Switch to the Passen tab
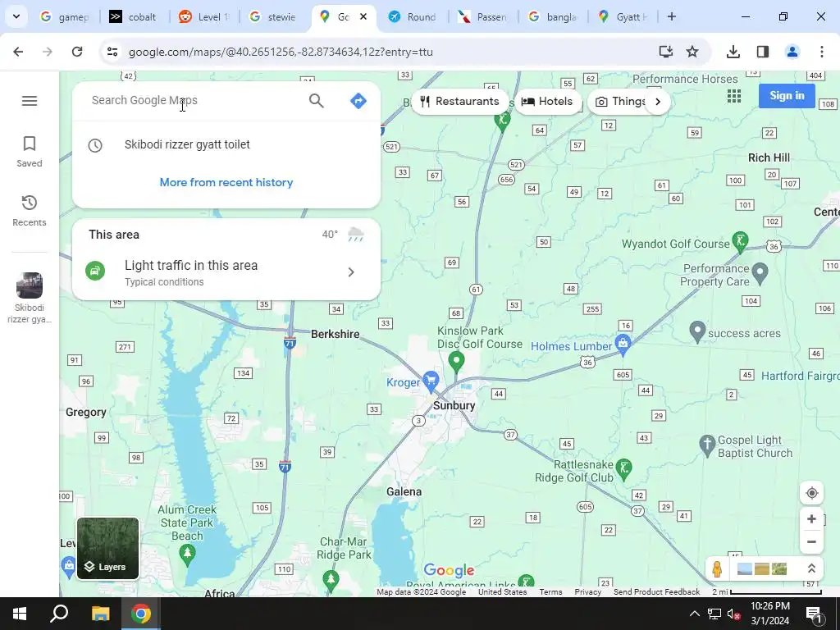840x630 pixels. 483,16
